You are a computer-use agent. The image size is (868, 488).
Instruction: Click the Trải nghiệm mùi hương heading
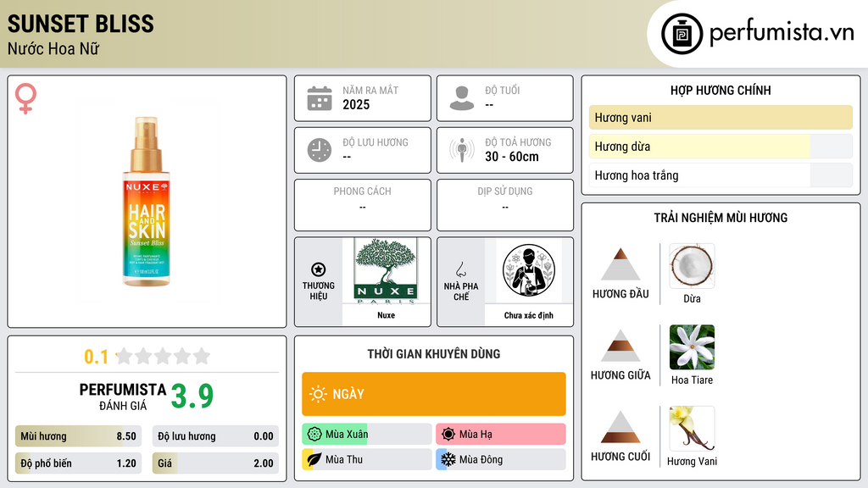coord(721,218)
